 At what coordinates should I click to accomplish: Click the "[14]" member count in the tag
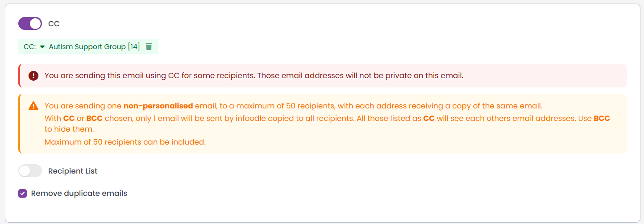(x=134, y=47)
